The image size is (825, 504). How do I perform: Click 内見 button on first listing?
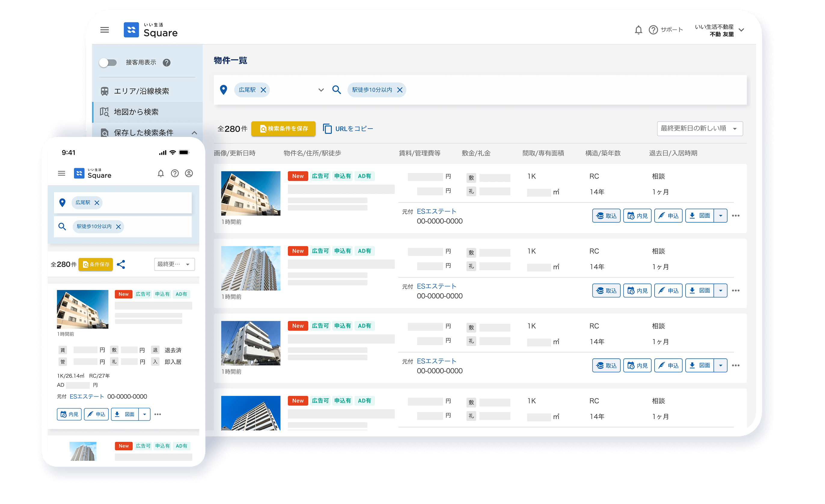(x=637, y=216)
